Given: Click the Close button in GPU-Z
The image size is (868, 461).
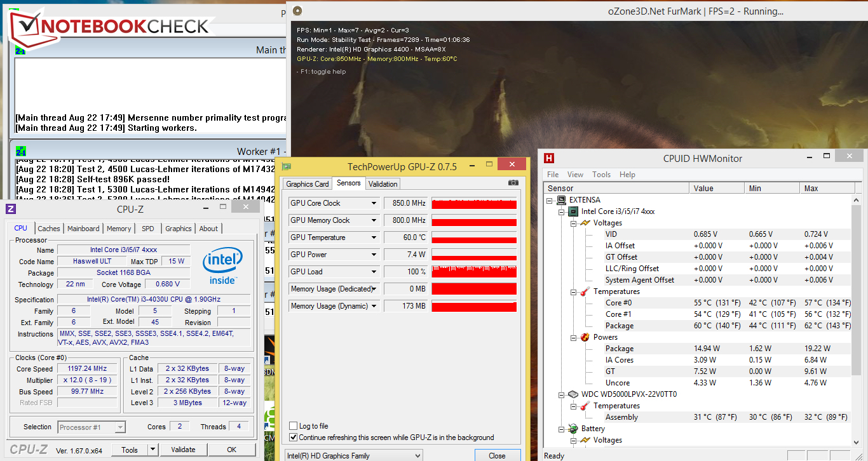Looking at the screenshot, I should point(497,455).
